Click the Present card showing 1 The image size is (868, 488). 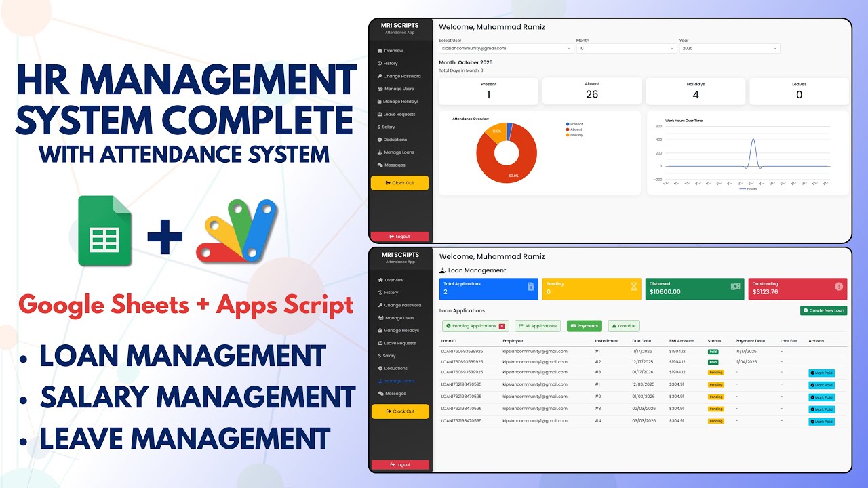[489, 91]
